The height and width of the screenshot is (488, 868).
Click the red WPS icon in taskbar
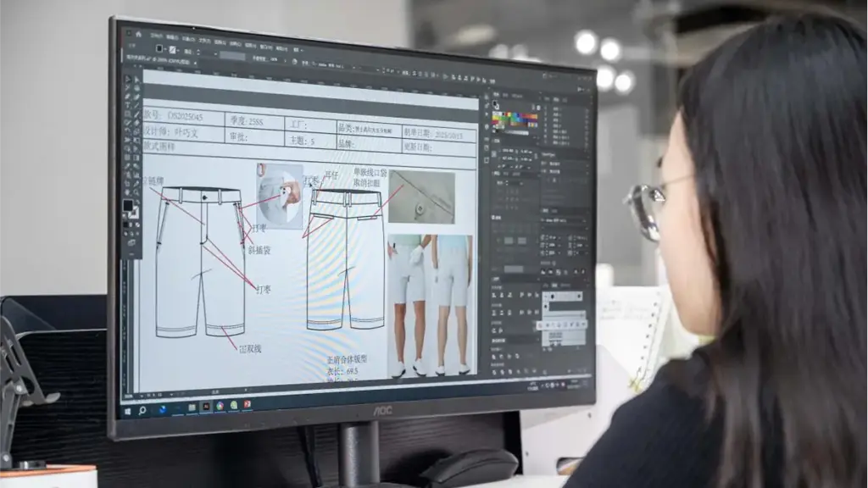tap(248, 404)
